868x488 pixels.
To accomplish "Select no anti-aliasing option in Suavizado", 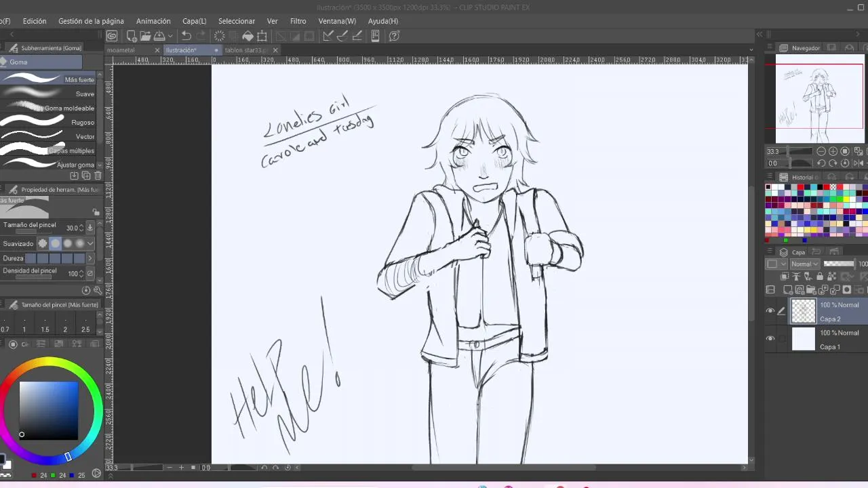I will 43,243.
